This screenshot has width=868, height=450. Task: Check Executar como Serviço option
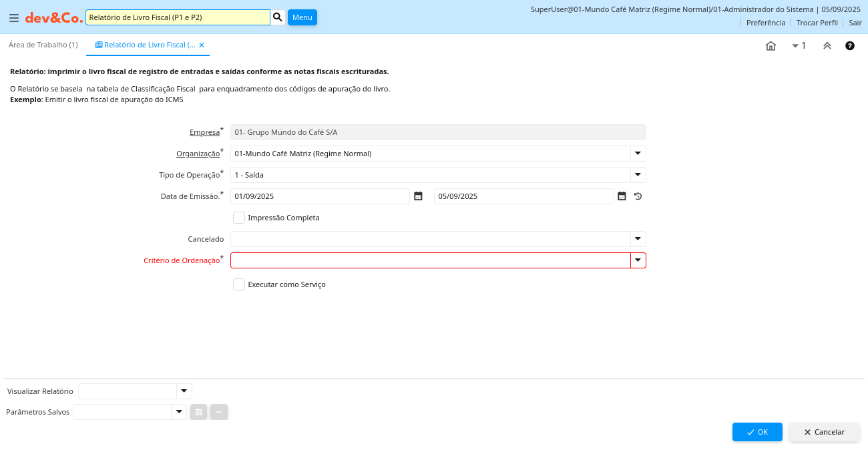(x=239, y=284)
